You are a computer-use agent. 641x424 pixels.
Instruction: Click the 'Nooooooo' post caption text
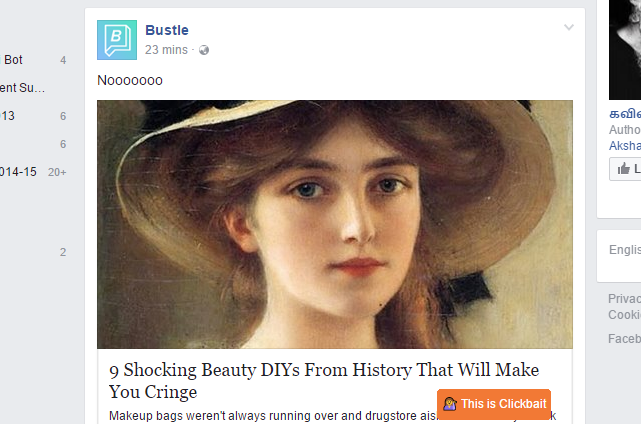(x=130, y=80)
